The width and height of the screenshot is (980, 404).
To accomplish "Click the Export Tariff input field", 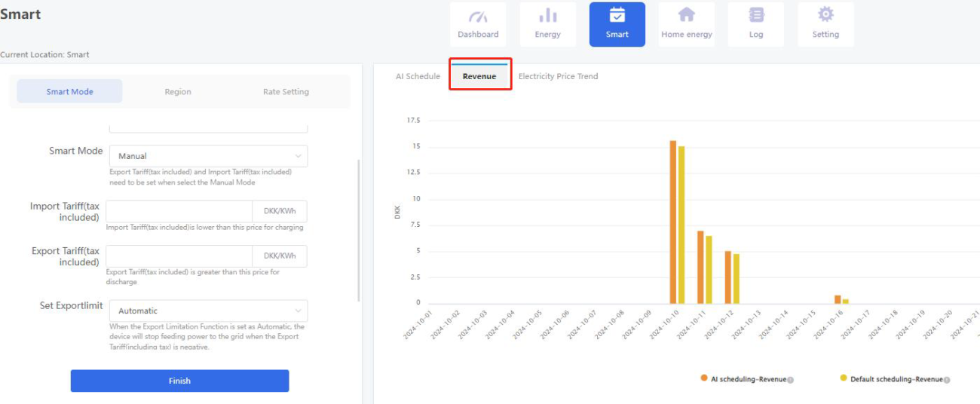I will click(x=179, y=256).
